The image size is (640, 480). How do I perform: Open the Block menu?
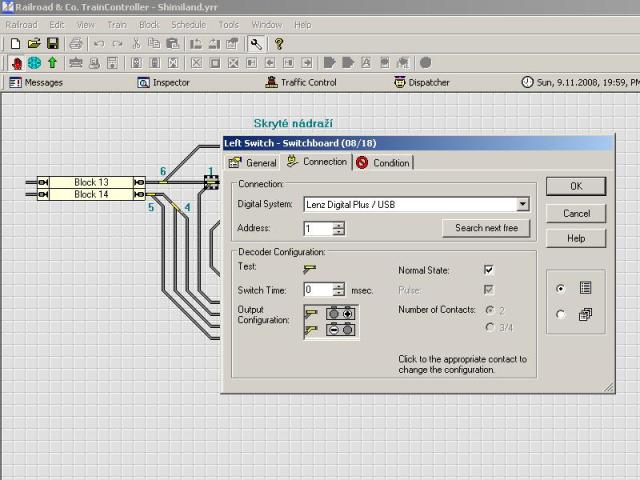point(149,25)
